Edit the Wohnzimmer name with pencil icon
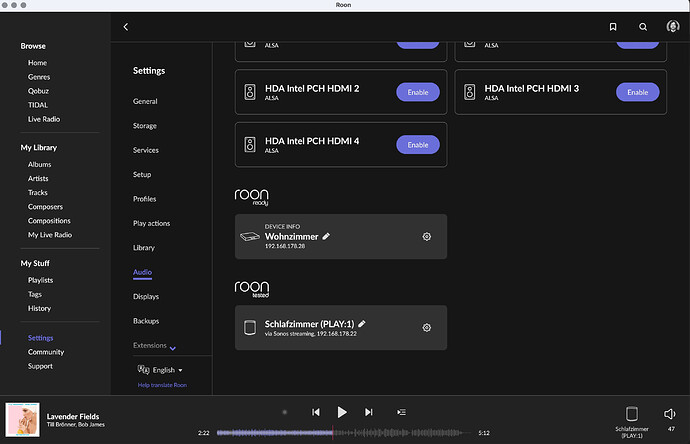The width and height of the screenshot is (690, 444). (326, 236)
